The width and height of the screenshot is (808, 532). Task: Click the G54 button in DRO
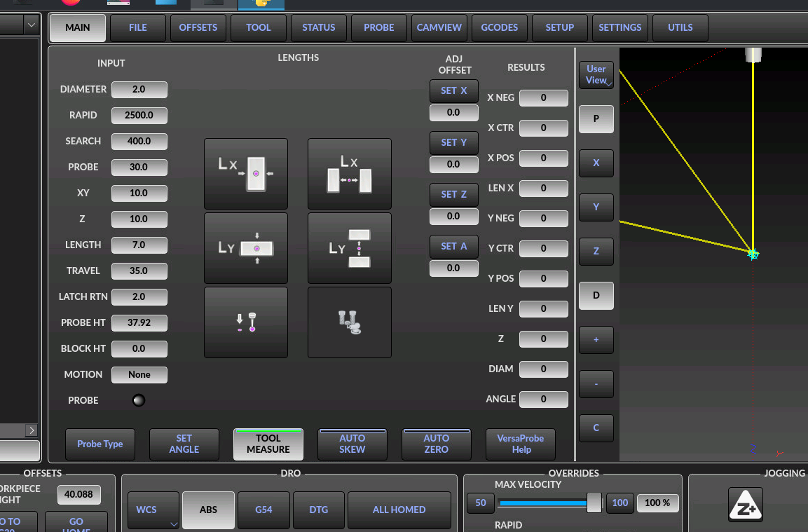pyautogui.click(x=263, y=510)
